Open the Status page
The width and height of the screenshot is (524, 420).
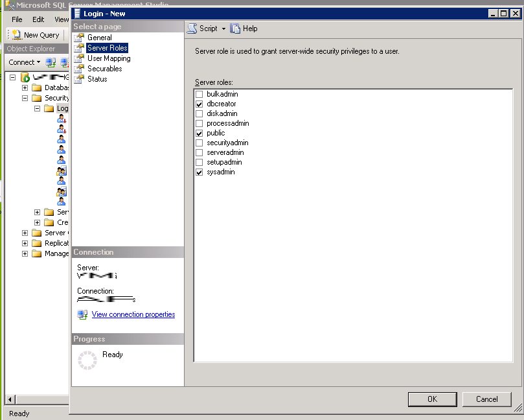tap(97, 79)
